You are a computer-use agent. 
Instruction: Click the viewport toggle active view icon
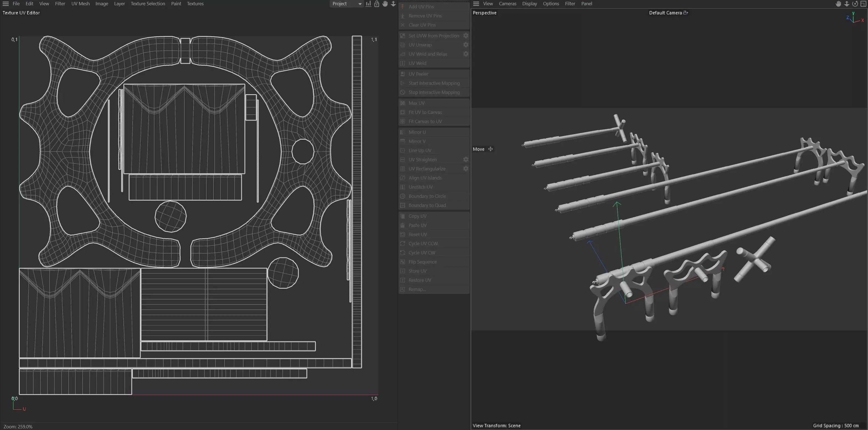(x=863, y=4)
